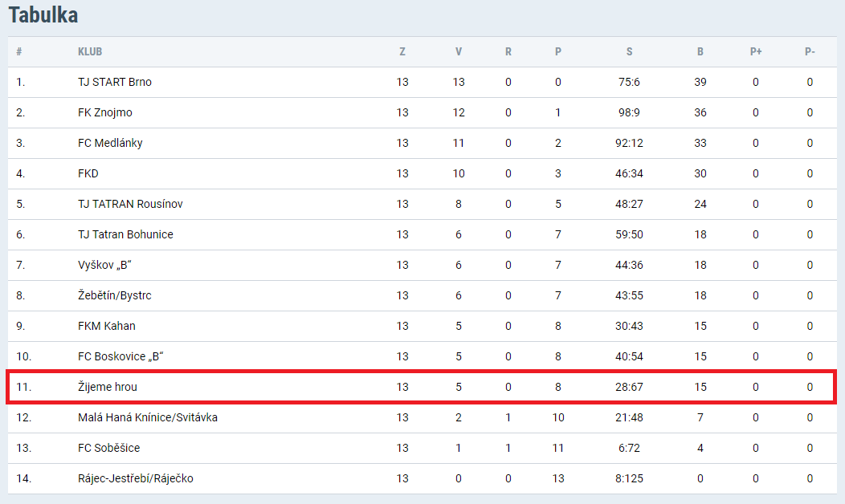Select FC Medlánky in the table

pyautogui.click(x=111, y=143)
